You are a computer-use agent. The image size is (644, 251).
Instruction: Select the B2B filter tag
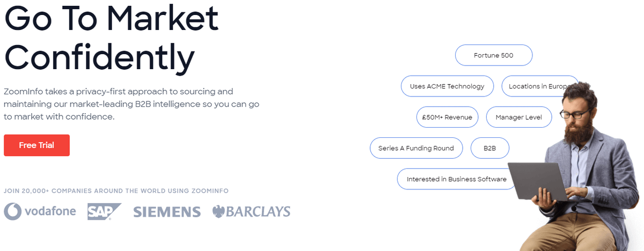tap(490, 148)
